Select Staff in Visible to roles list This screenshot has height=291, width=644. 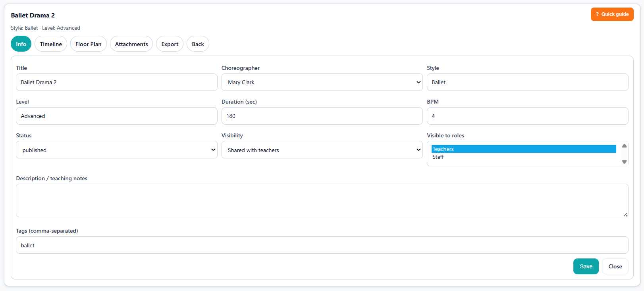pos(523,157)
